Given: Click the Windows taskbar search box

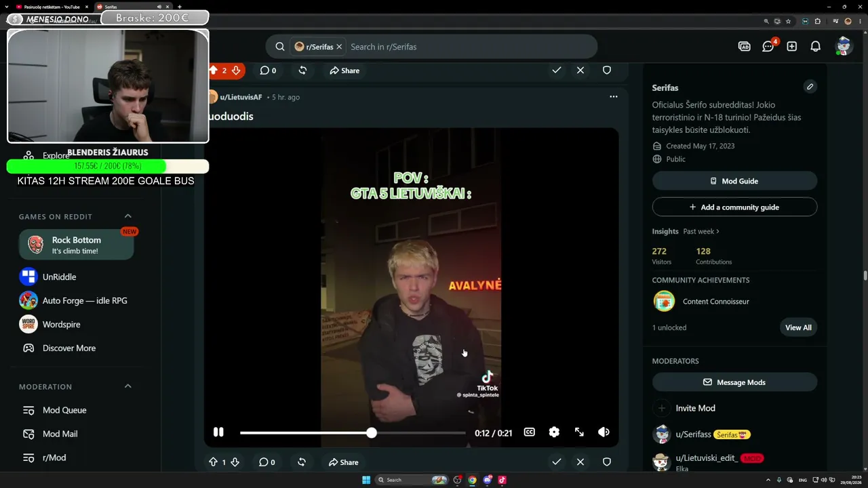Looking at the screenshot, I should [x=412, y=480].
